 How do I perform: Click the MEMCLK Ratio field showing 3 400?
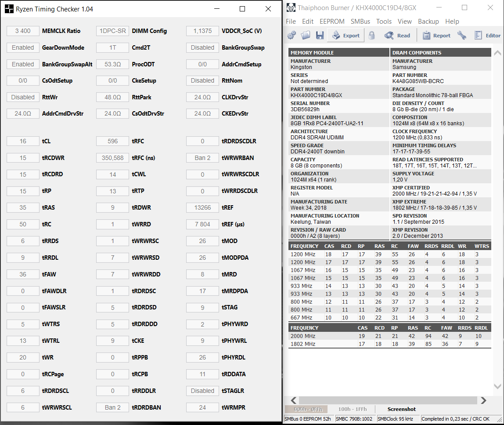click(x=23, y=31)
